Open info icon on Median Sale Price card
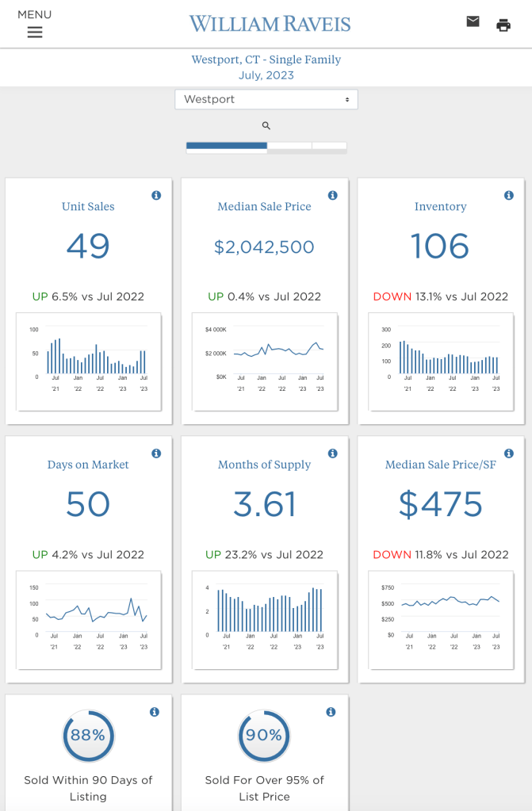Viewport: 532px width, 811px height. pyautogui.click(x=332, y=195)
